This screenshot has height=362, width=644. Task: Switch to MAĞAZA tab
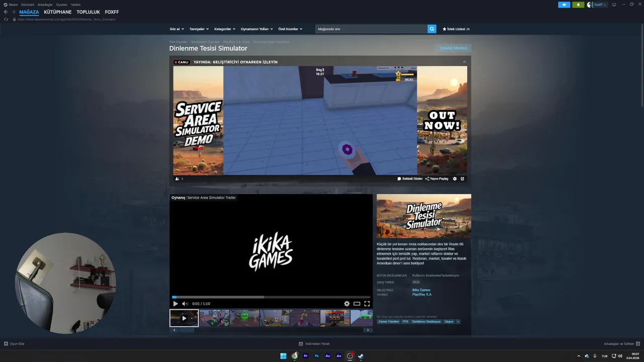point(29,12)
